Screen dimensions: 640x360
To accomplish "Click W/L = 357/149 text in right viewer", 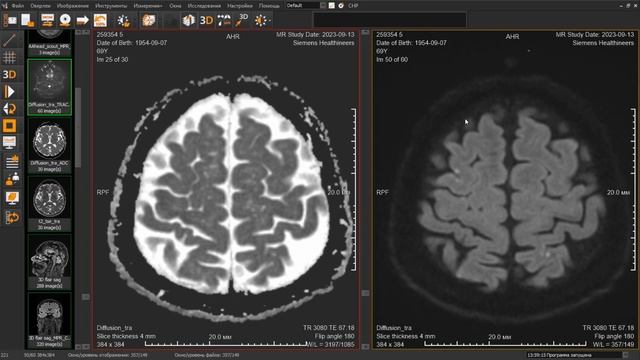I will tap(613, 345).
